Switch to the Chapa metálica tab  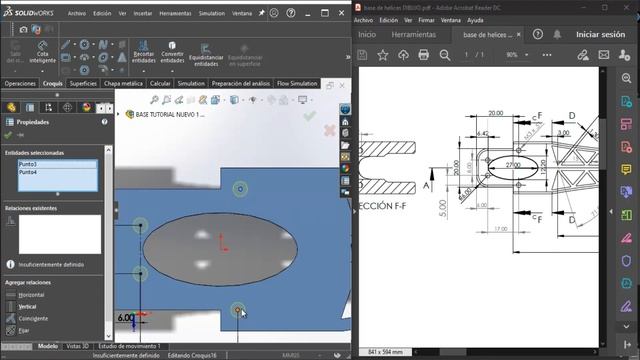[x=123, y=83]
